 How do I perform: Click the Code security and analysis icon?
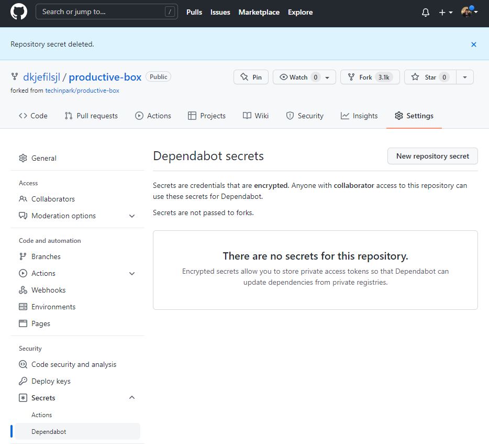[x=23, y=364]
